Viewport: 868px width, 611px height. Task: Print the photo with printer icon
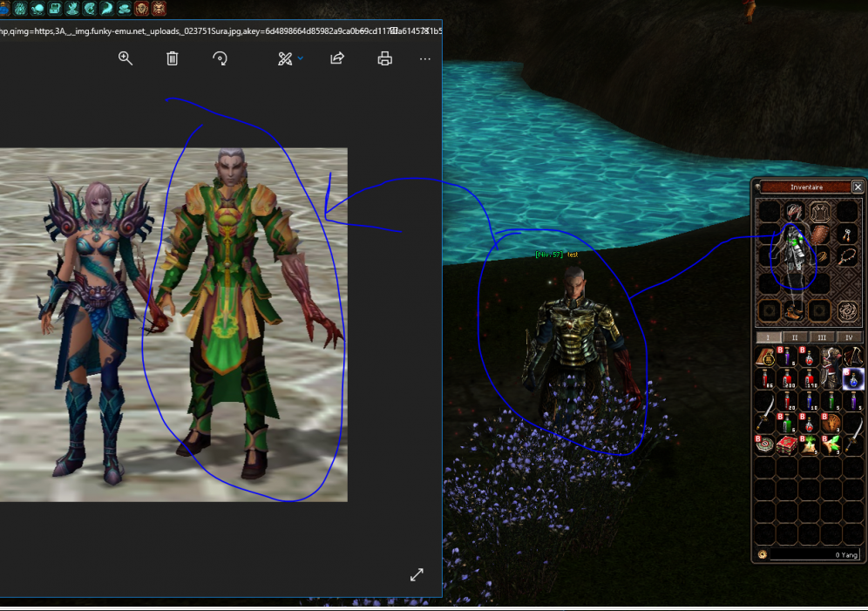pyautogui.click(x=384, y=58)
